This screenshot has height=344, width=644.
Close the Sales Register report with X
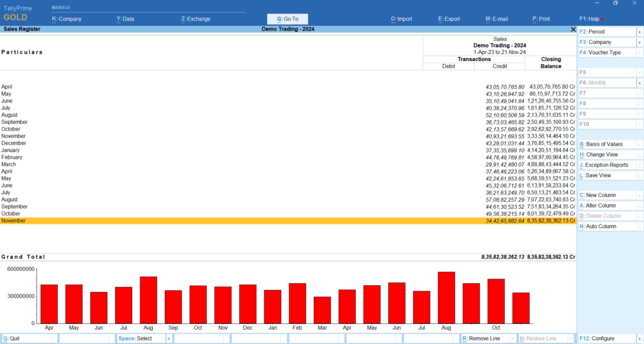coord(573,29)
